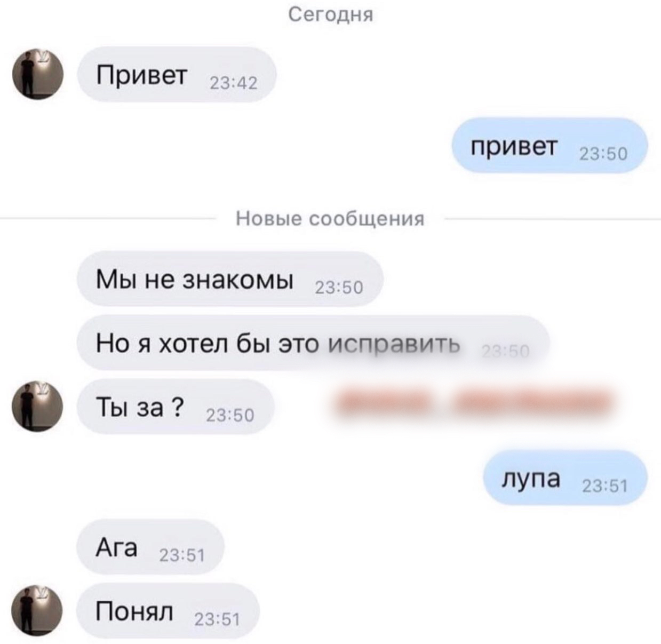Tap sender's avatar beside "Ты за ?" message
The width and height of the screenshot is (661, 644).
pyautogui.click(x=38, y=407)
